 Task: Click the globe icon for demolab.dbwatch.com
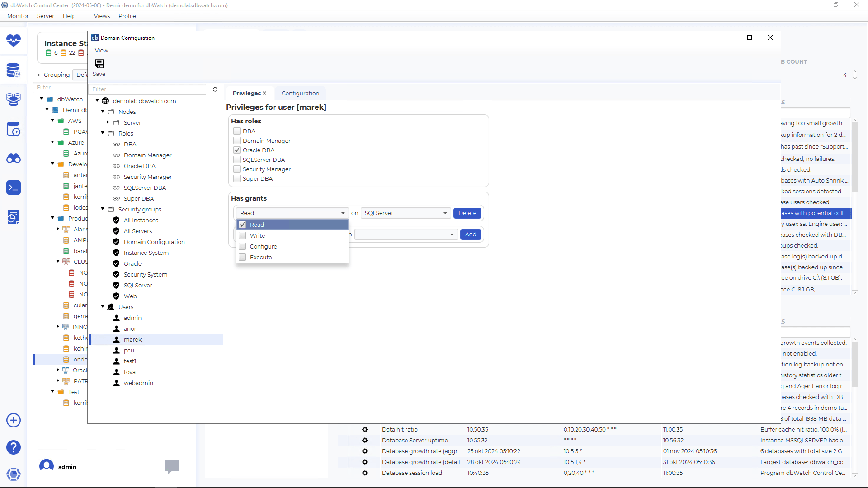click(105, 101)
